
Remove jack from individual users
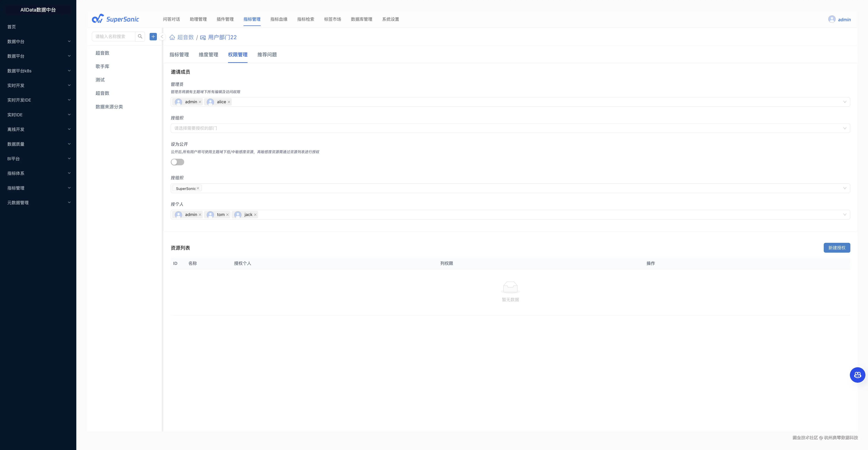click(x=255, y=214)
